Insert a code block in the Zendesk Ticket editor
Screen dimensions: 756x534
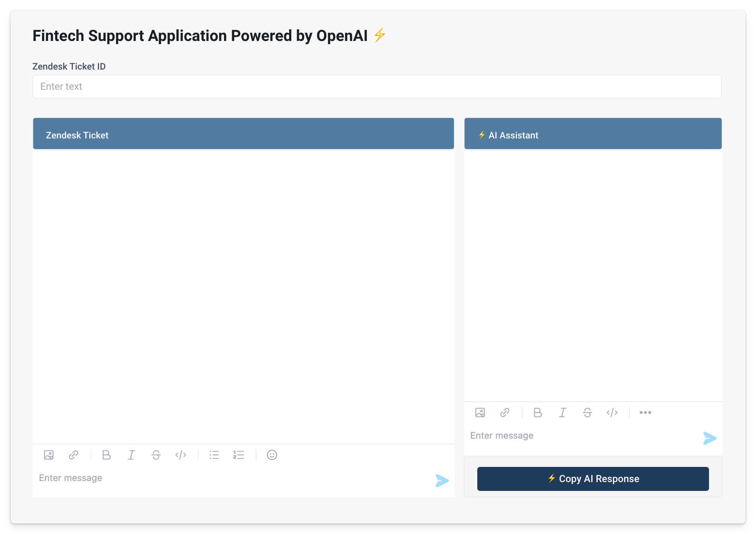[x=181, y=455]
